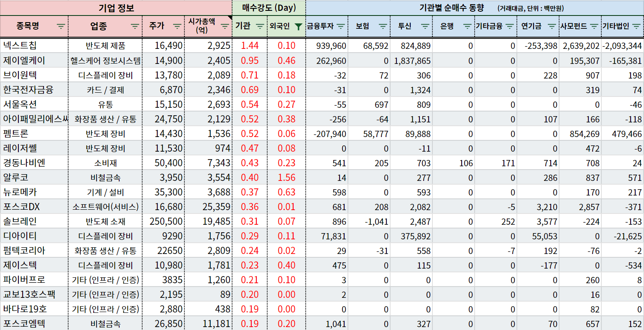Select the 펌텍코리아 stock name cell

coord(34,250)
